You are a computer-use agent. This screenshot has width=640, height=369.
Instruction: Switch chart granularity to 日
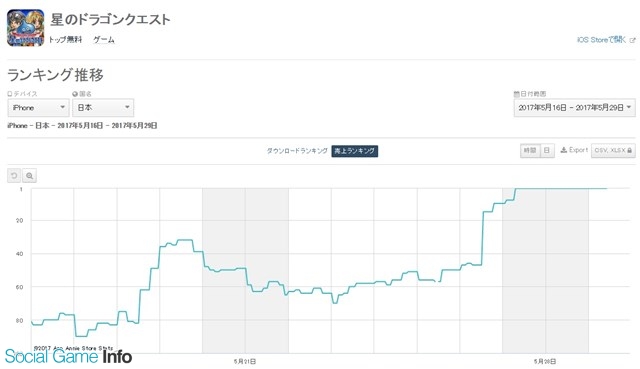547,151
